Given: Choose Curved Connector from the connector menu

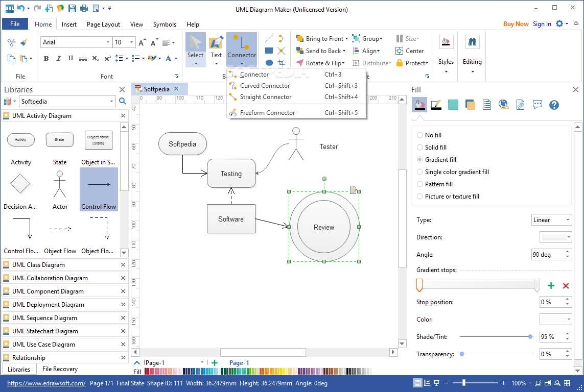Looking at the screenshot, I should 265,85.
